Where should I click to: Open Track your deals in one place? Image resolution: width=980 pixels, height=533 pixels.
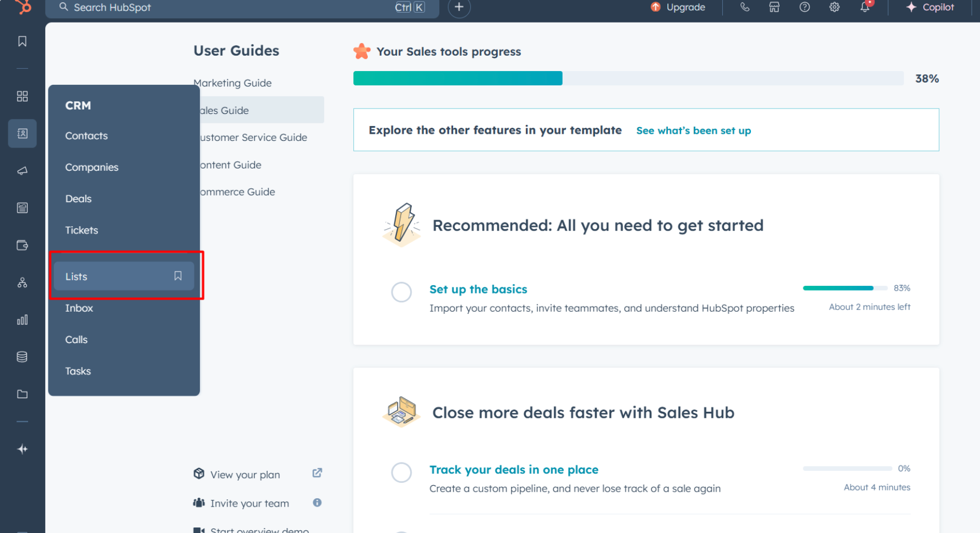pos(514,470)
